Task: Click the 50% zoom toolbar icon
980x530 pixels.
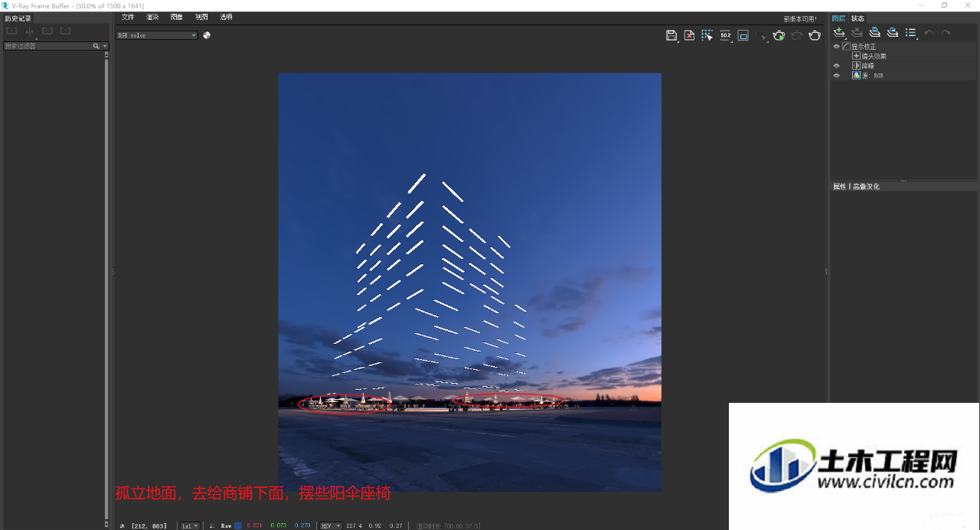Action: point(725,35)
